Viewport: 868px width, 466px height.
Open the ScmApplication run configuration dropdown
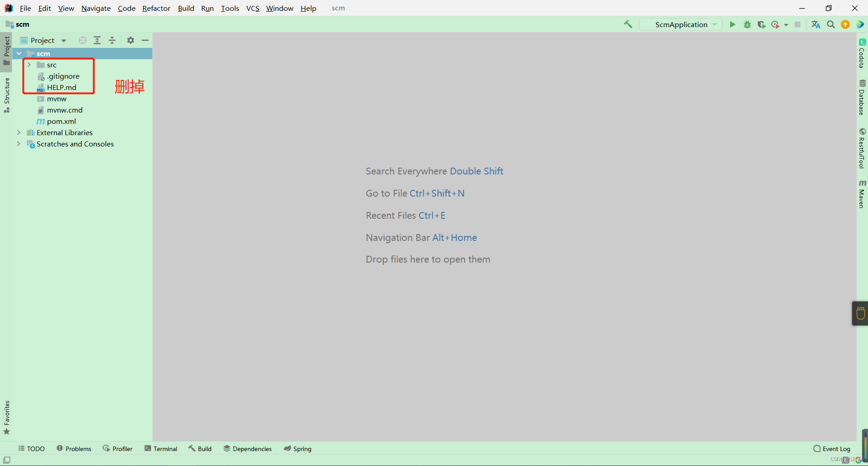(x=681, y=24)
